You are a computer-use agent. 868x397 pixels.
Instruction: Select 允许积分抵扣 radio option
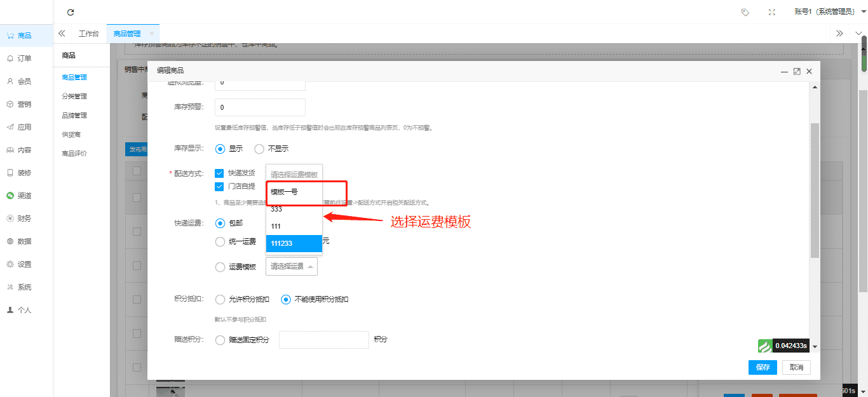coord(220,299)
